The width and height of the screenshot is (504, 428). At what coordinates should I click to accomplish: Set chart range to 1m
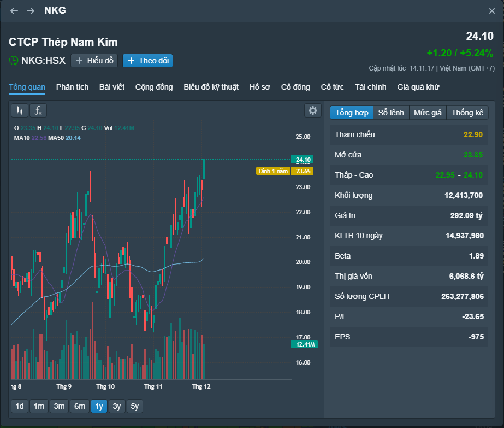39,406
